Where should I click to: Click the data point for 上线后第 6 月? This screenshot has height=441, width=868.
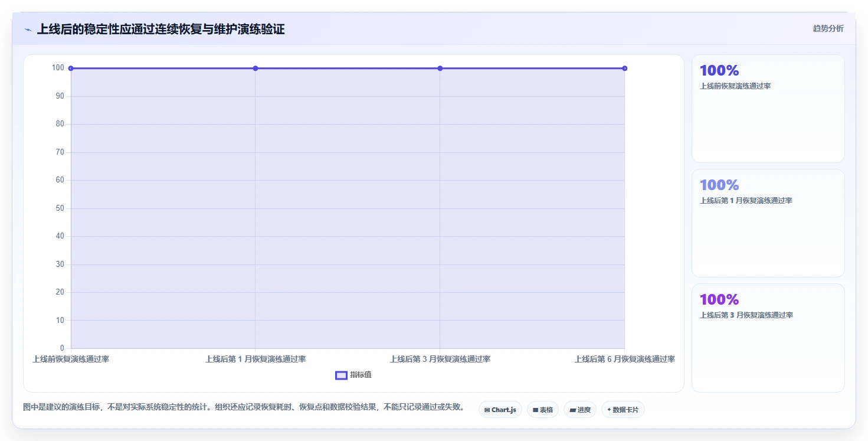pyautogui.click(x=625, y=68)
